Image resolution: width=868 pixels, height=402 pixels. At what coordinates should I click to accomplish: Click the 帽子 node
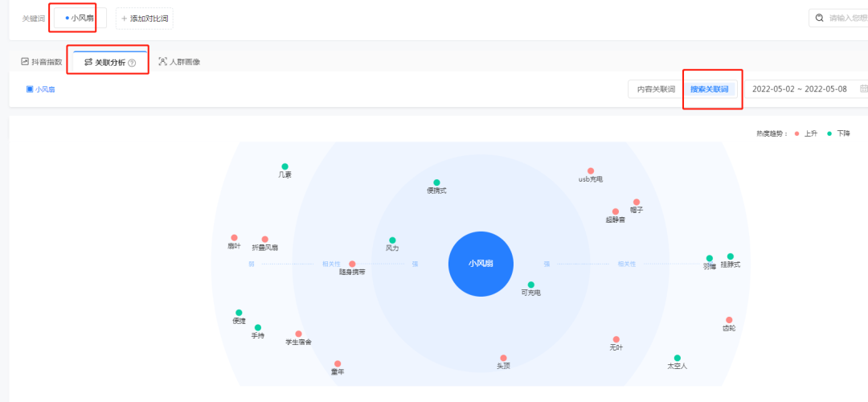[637, 202]
